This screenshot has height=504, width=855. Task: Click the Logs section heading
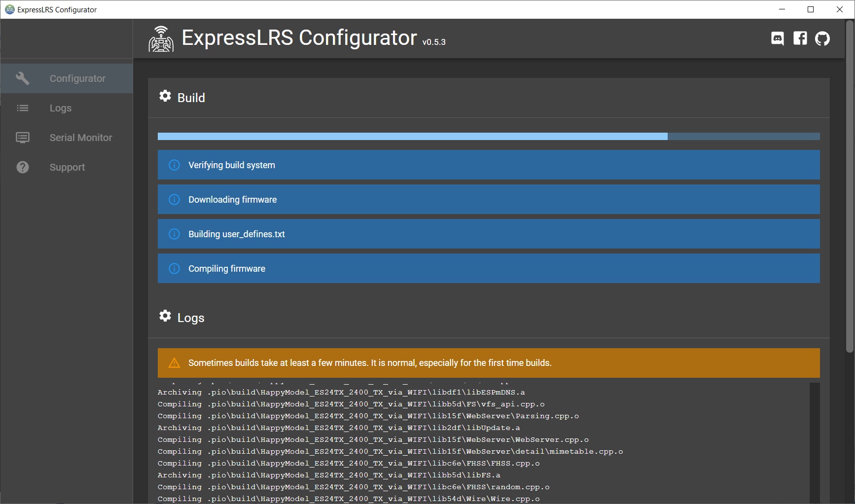[x=191, y=318]
